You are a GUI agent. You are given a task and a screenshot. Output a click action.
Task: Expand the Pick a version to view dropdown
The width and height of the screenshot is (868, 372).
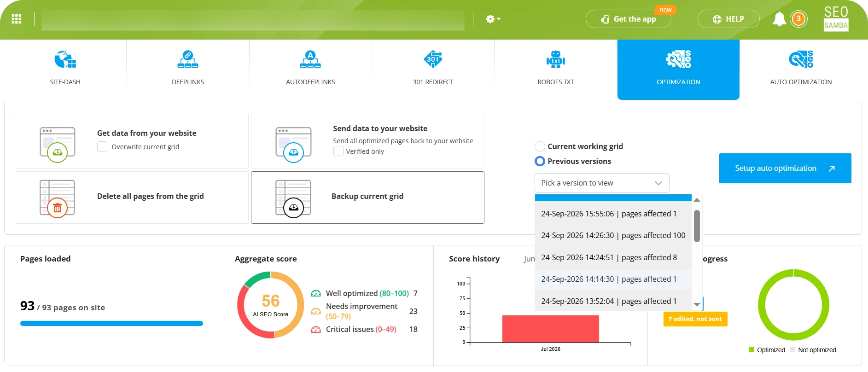point(602,183)
